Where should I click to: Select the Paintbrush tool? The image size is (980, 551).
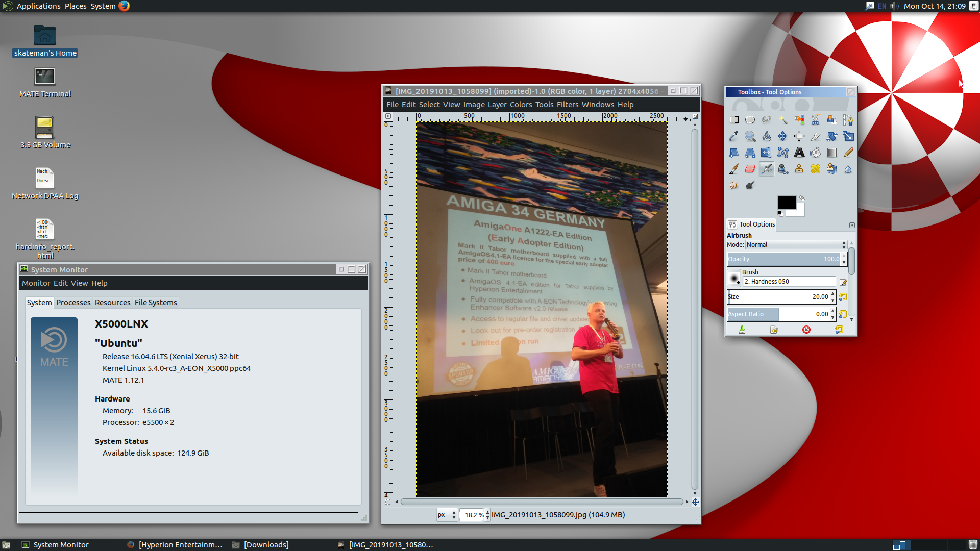click(734, 169)
